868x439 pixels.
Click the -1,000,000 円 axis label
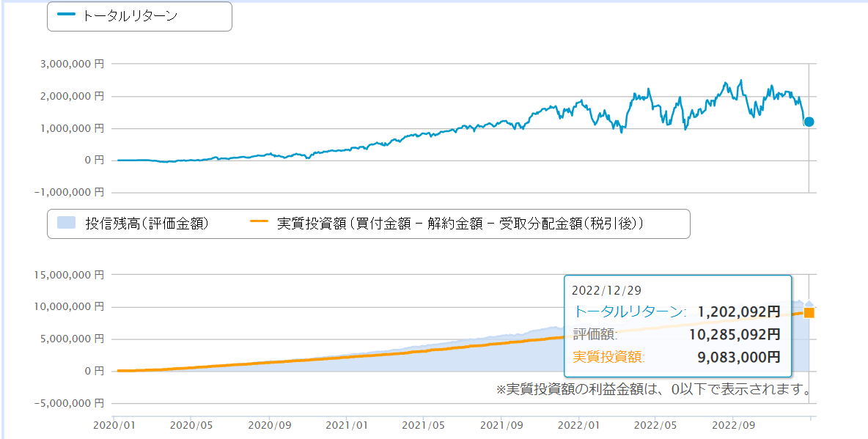[69, 193]
